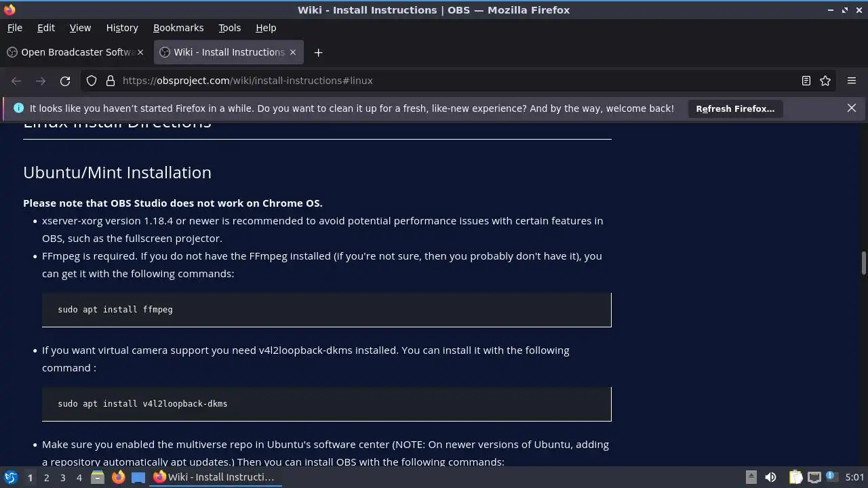
Task: Click the clipboard manager tray icon
Action: 795,477
